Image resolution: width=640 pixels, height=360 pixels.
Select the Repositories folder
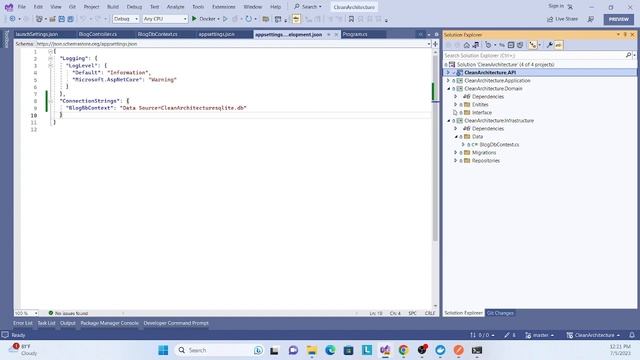[x=486, y=161]
